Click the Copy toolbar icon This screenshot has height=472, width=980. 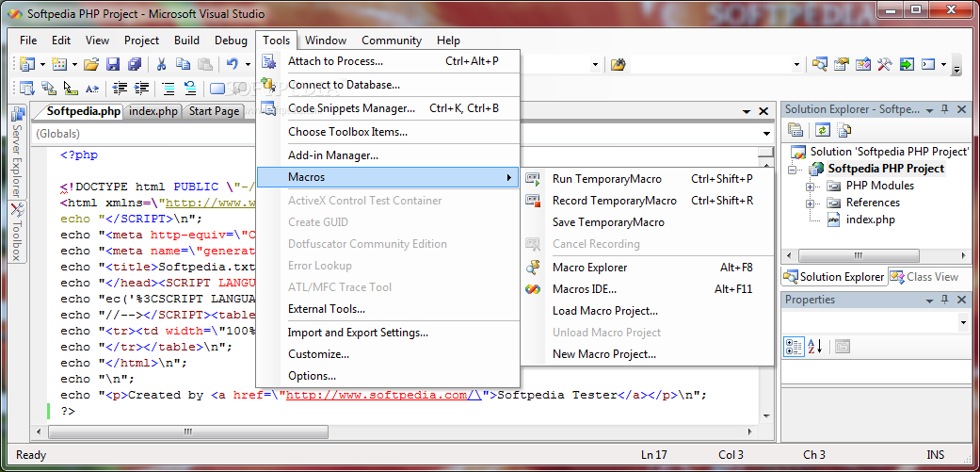(x=184, y=64)
